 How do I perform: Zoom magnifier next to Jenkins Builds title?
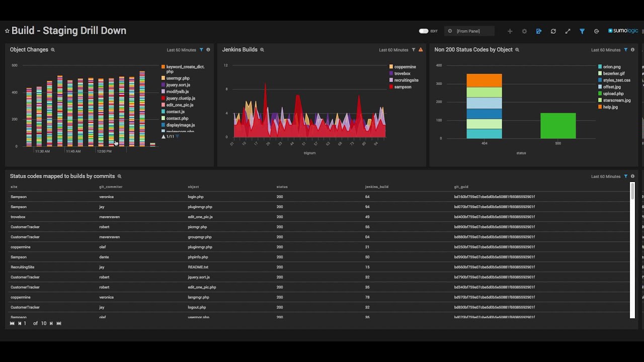(x=262, y=50)
